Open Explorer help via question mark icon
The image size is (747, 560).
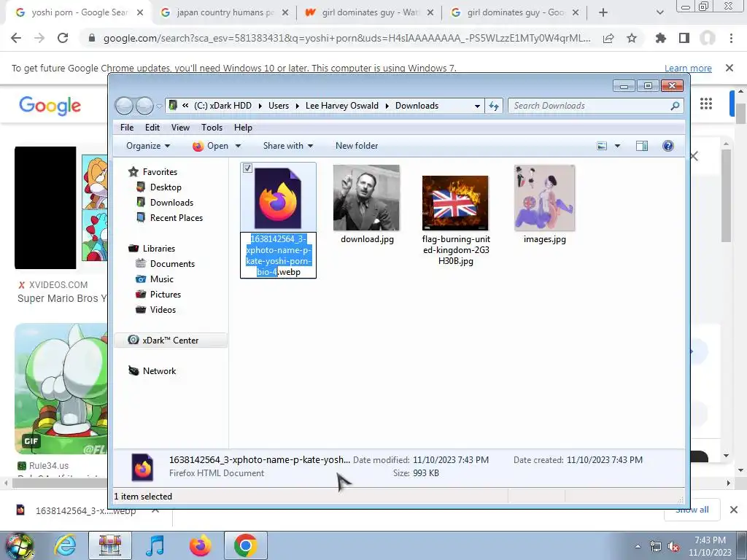668,146
